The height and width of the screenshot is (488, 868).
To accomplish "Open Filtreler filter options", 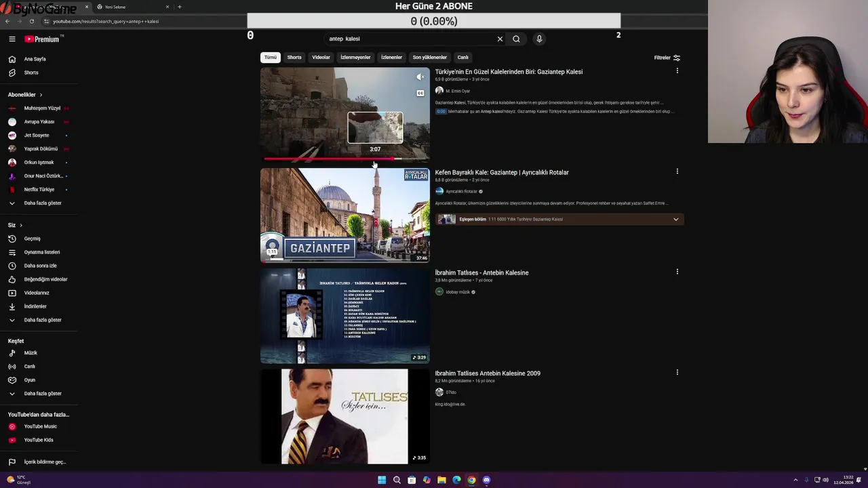I will [667, 58].
